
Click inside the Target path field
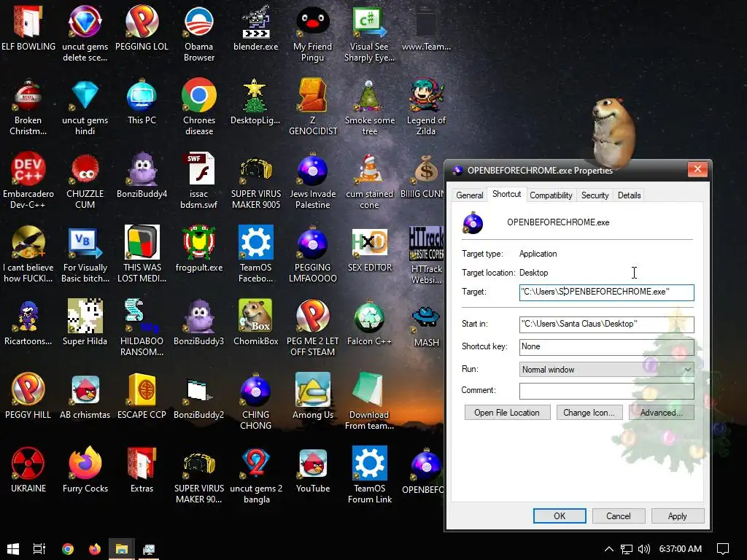tap(606, 292)
